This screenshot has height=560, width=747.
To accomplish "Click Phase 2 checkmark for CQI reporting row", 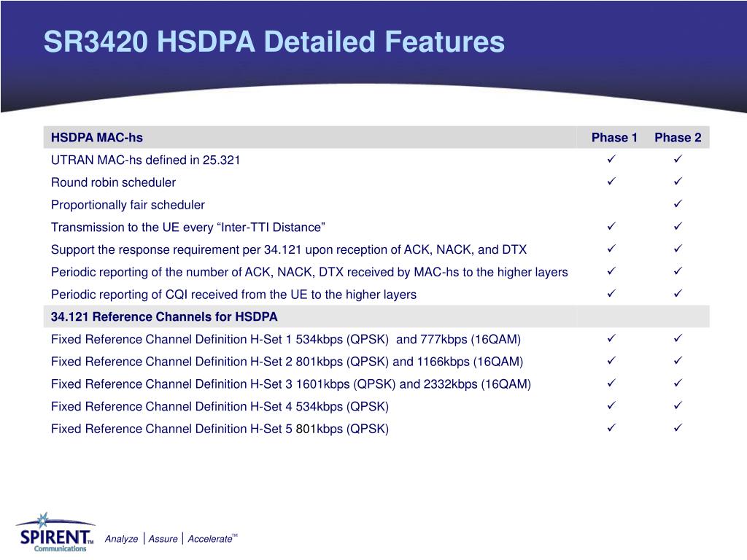I will pos(678,293).
